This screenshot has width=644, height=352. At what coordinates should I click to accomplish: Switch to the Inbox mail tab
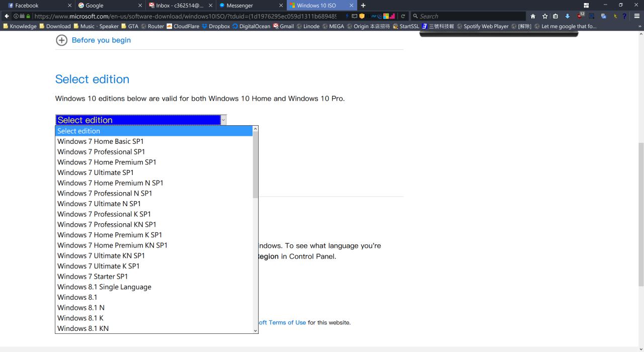[180, 6]
